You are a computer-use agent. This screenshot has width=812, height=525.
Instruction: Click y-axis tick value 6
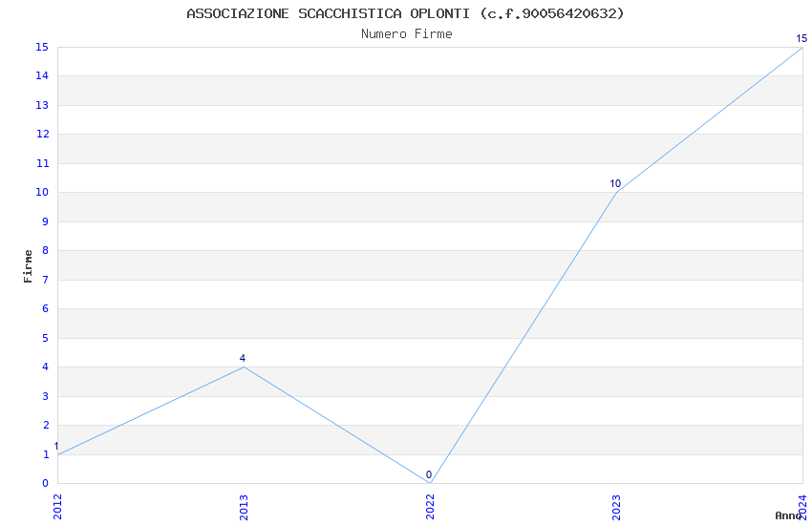(46, 308)
